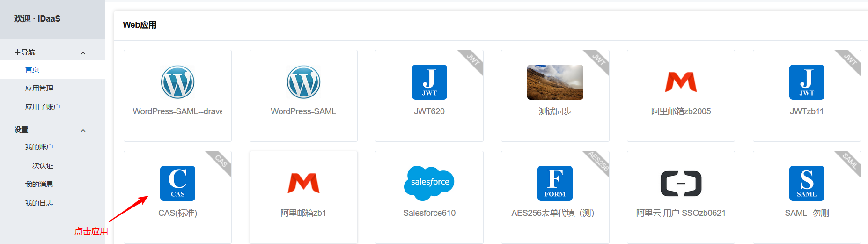Open the 测试同步 landscape thumbnail

click(555, 82)
